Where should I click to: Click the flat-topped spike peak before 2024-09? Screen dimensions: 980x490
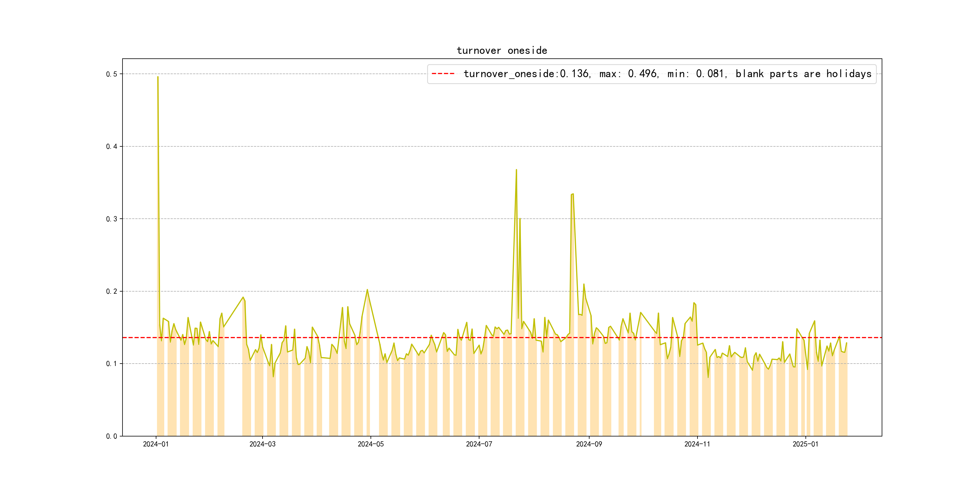coord(572,194)
